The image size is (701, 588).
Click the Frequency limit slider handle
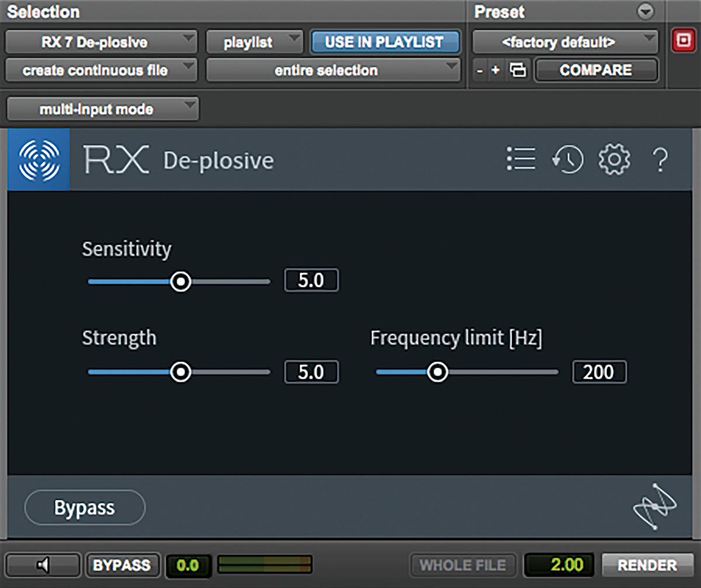pyautogui.click(x=437, y=372)
